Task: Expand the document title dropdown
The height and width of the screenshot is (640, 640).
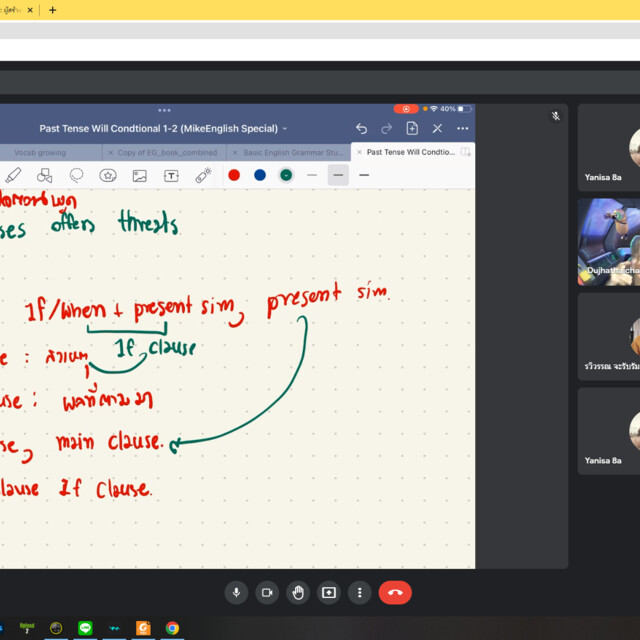Action: pos(285,129)
